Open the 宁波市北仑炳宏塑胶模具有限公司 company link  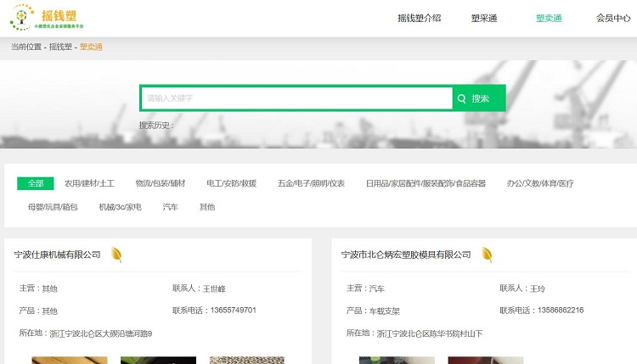coord(406,255)
